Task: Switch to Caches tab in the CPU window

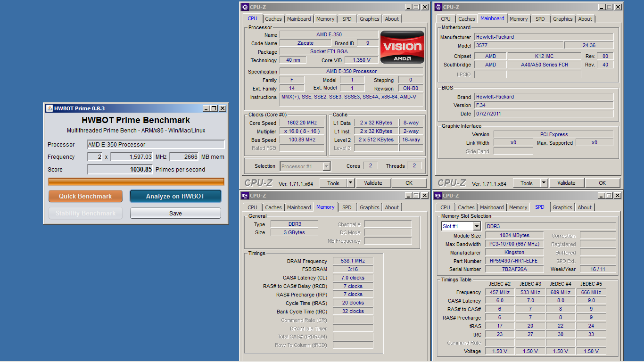Action: click(x=273, y=19)
